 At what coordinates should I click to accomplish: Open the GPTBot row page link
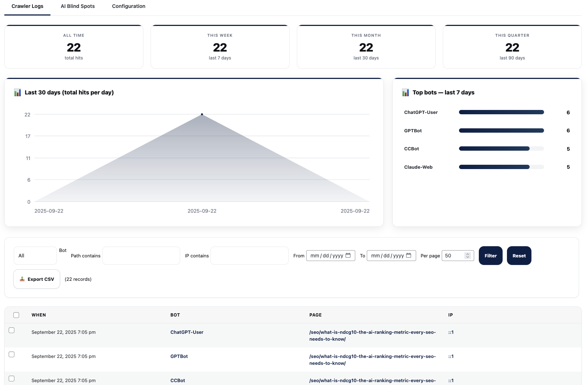[x=372, y=359]
